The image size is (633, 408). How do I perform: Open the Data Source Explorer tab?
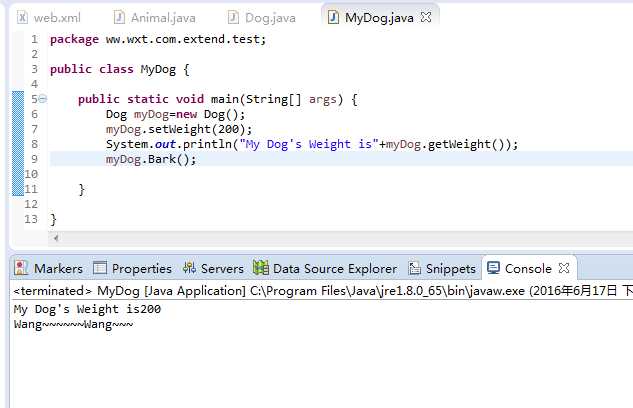[x=325, y=268]
